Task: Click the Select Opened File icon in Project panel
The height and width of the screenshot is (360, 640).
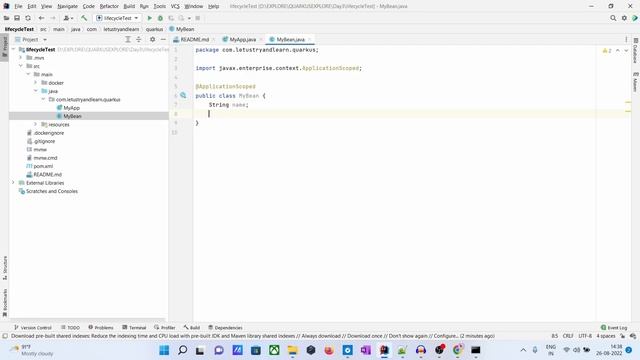Action: 128,39
